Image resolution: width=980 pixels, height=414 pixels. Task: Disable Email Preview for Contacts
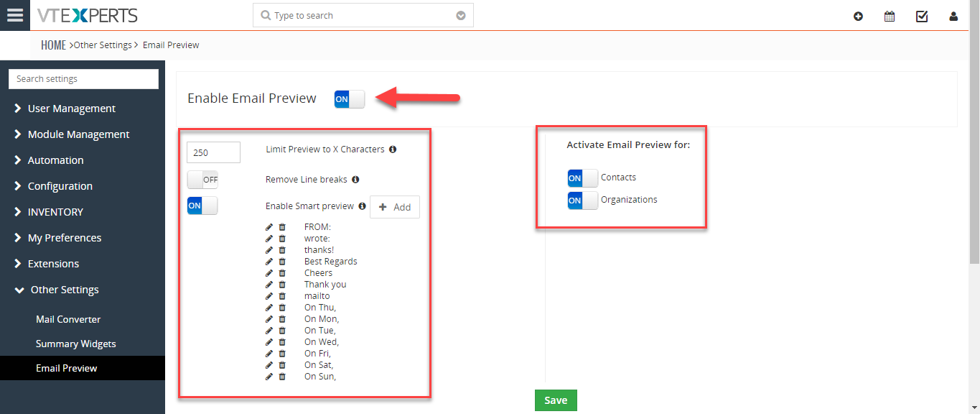[582, 178]
